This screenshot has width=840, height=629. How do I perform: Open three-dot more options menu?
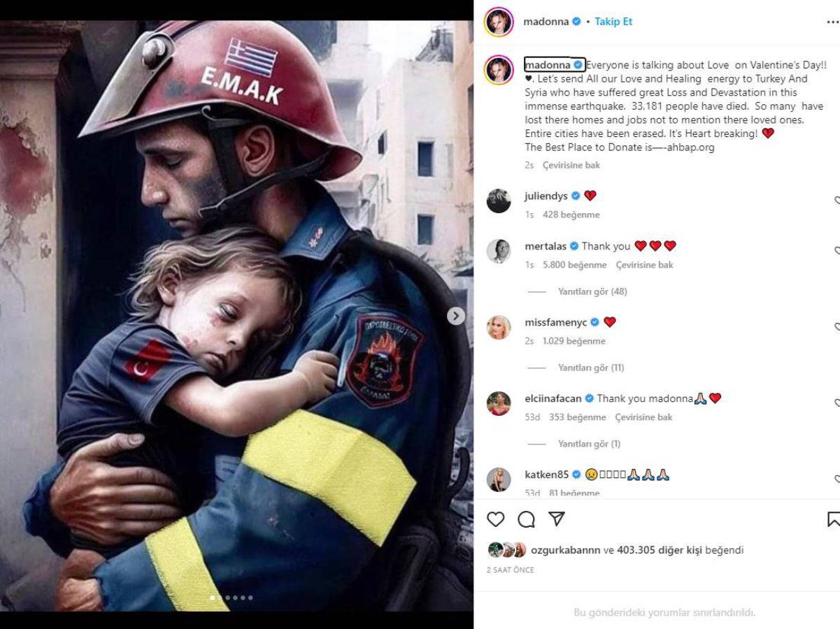pos(832,22)
